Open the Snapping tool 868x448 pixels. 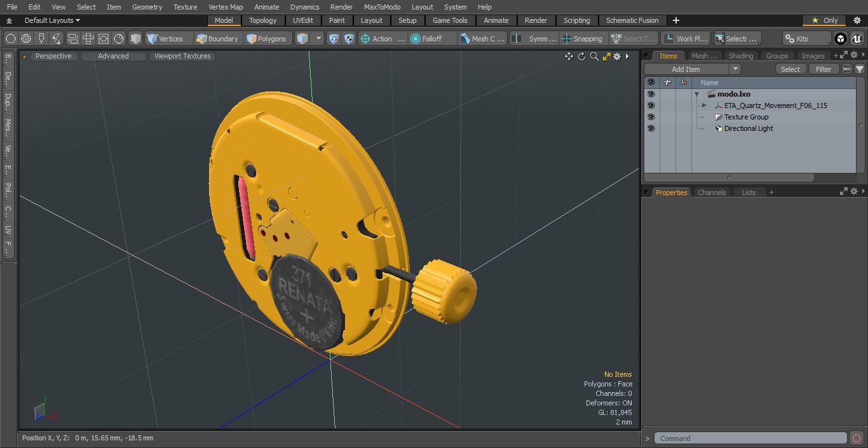point(582,39)
